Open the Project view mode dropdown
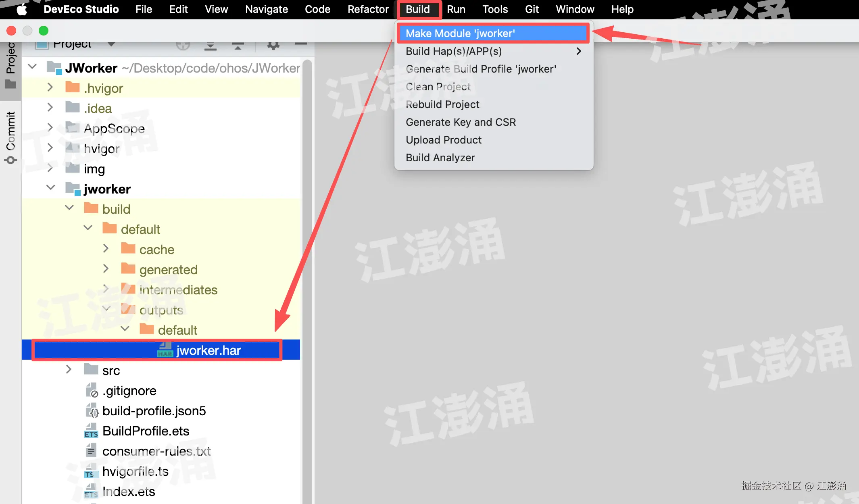Image resolution: width=859 pixels, height=504 pixels. pos(111,44)
